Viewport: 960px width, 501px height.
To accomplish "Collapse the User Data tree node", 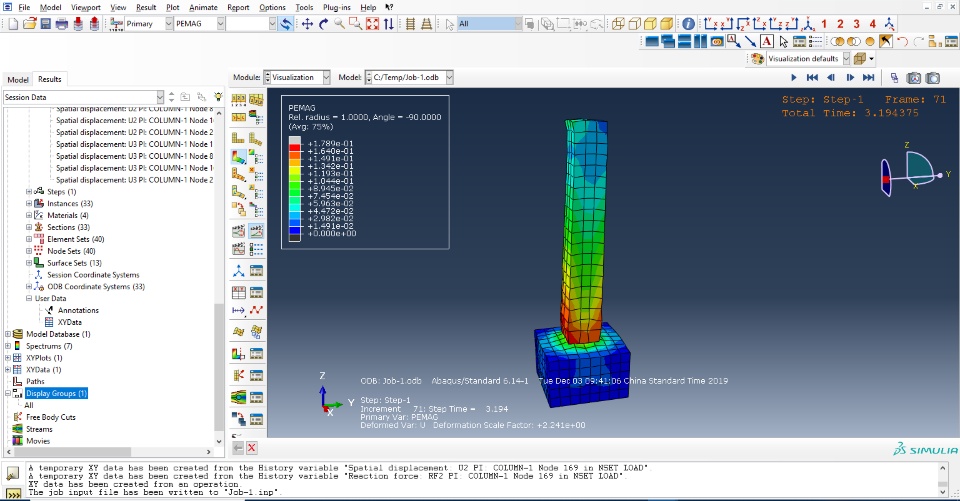I will (29, 298).
